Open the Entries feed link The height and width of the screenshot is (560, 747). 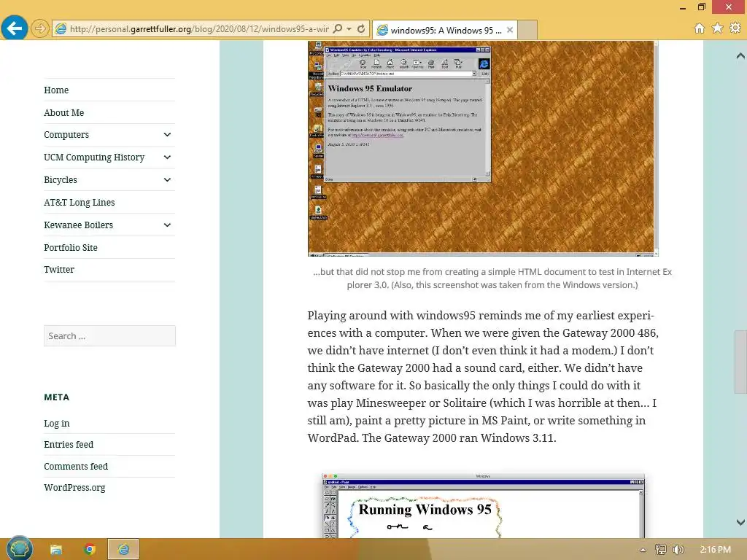click(x=69, y=444)
